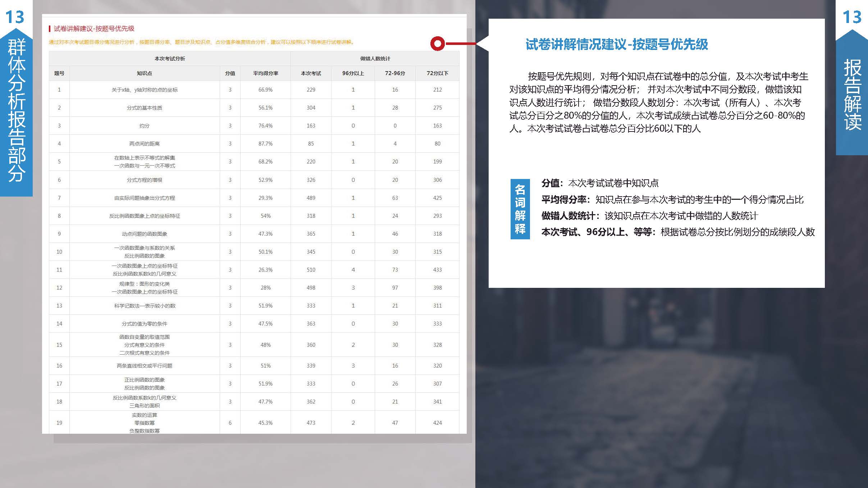Viewport: 868px width, 488px height.
Task: Click the 报告解读 side banner
Action: (852, 95)
